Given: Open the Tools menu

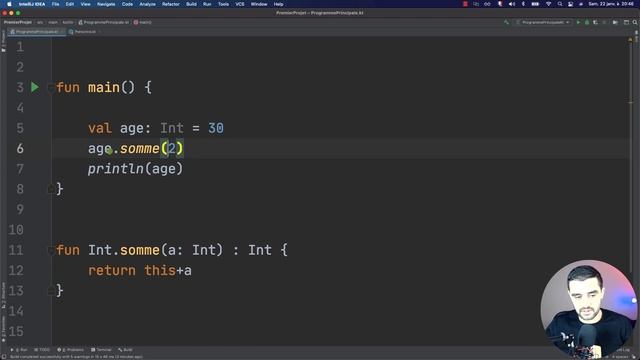Looking at the screenshot, I should tap(223, 4).
